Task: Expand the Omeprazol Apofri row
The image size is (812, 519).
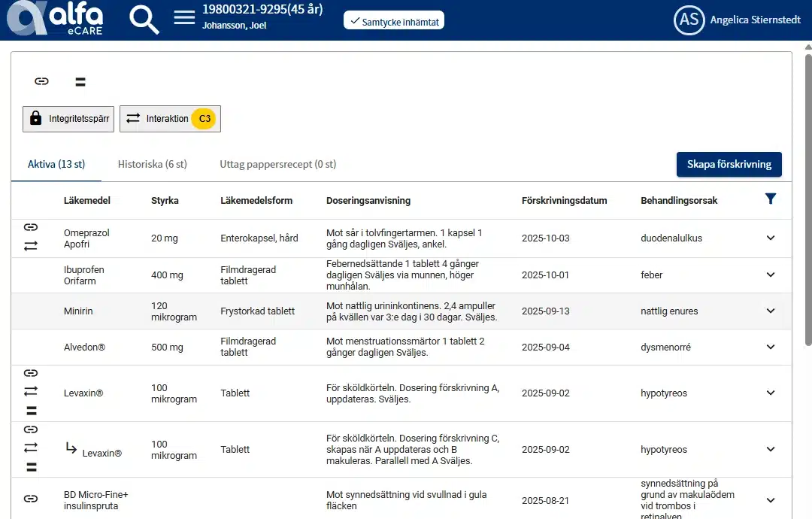Action: click(770, 238)
